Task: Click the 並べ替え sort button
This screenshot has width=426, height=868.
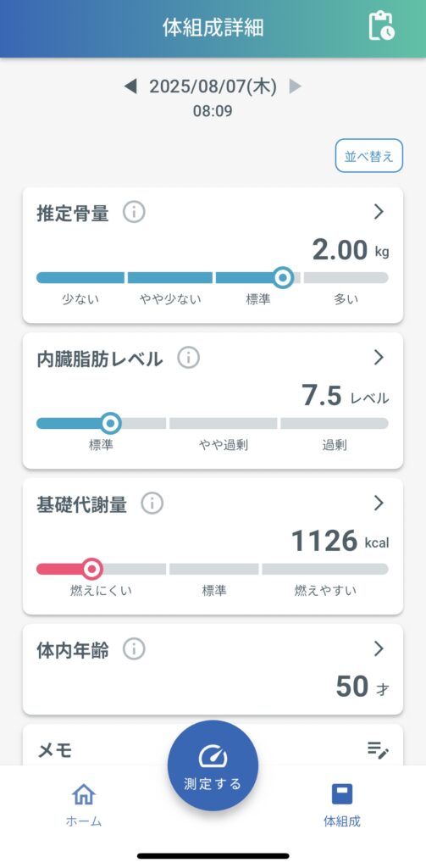Action: [x=369, y=156]
